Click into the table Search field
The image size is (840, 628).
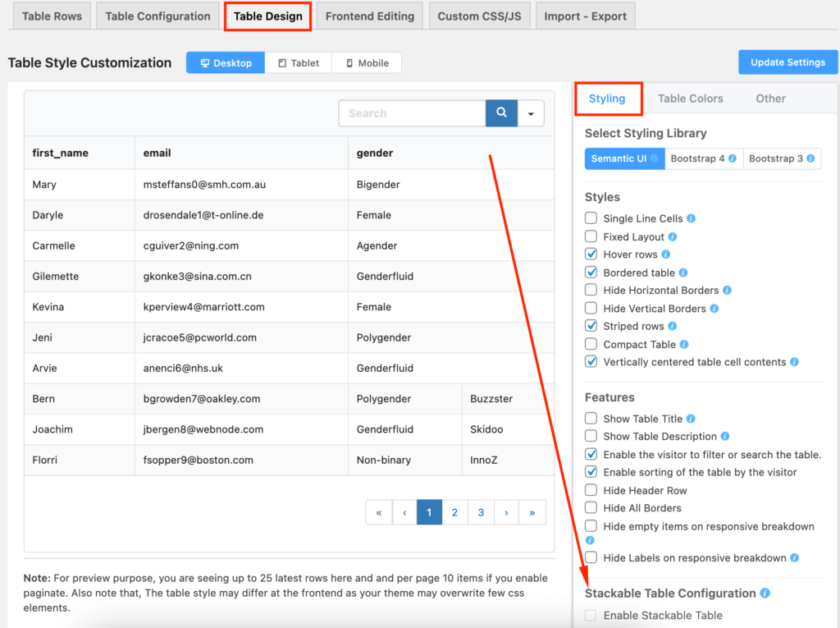pyautogui.click(x=412, y=113)
